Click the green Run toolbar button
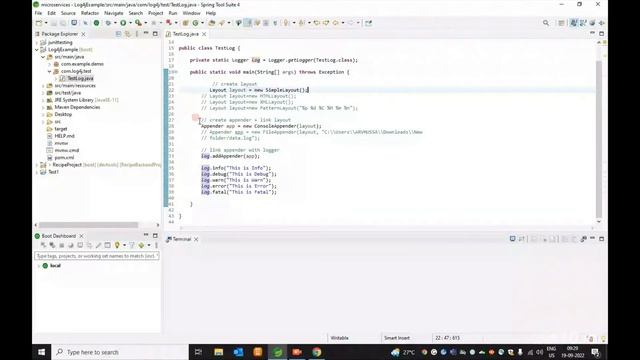Screen dimensions: 640x360 pyautogui.click(x=123, y=23)
